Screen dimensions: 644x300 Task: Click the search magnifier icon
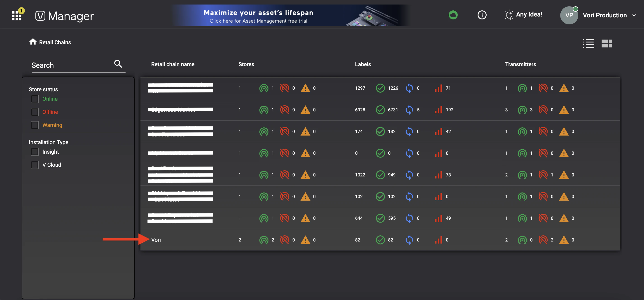tap(118, 64)
